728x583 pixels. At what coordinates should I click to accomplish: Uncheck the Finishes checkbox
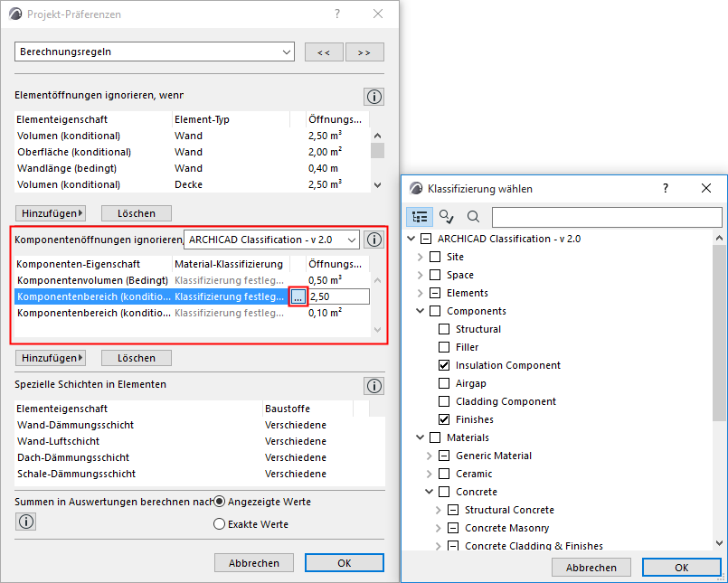444,419
